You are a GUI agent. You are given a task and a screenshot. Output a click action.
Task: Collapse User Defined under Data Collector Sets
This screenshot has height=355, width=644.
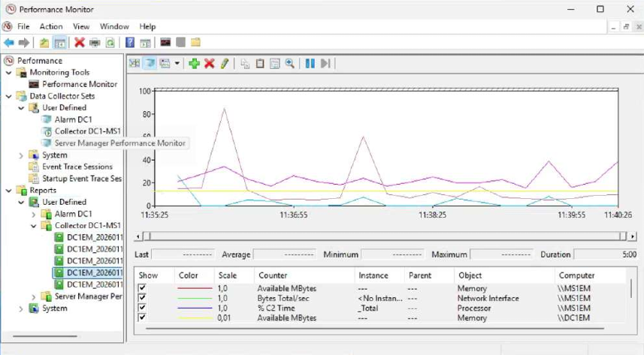point(21,108)
